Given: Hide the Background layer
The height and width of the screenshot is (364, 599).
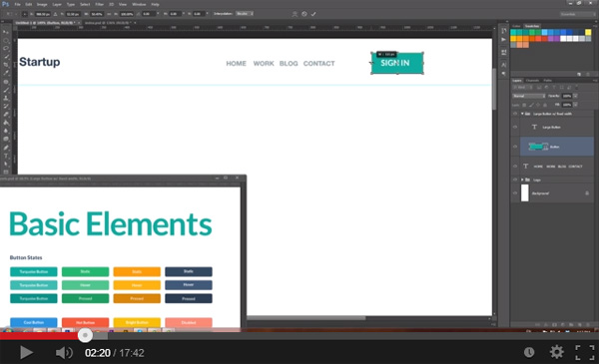Looking at the screenshot, I should (x=515, y=193).
